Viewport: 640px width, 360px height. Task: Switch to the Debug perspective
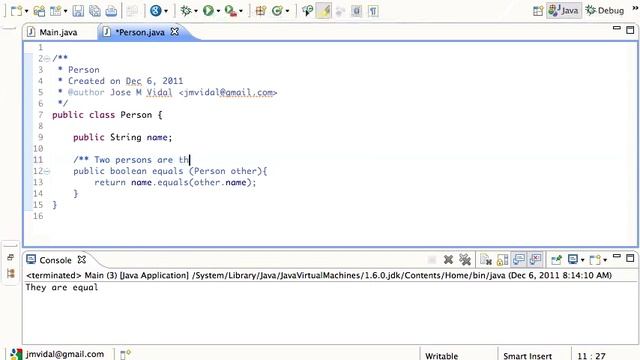click(604, 11)
